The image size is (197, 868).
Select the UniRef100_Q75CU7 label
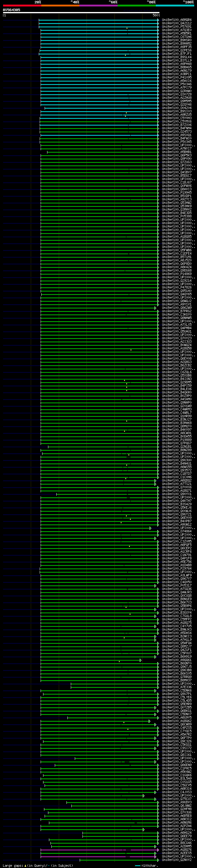(177, 799)
